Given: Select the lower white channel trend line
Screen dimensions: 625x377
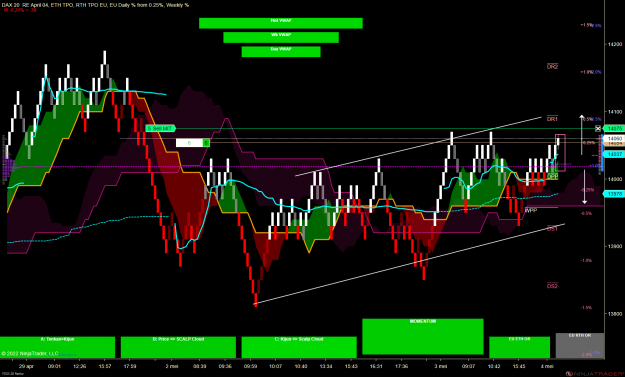Looking at the screenshot, I should click(x=409, y=264).
